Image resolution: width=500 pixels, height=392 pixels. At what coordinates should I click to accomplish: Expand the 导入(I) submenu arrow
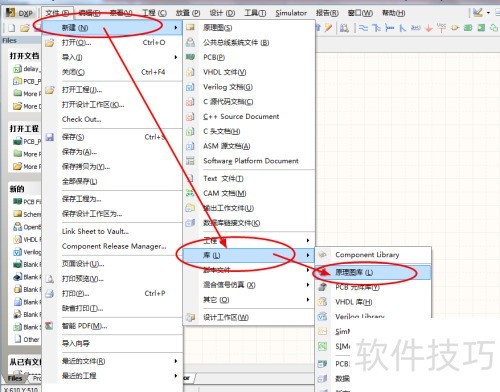pyautogui.click(x=176, y=57)
